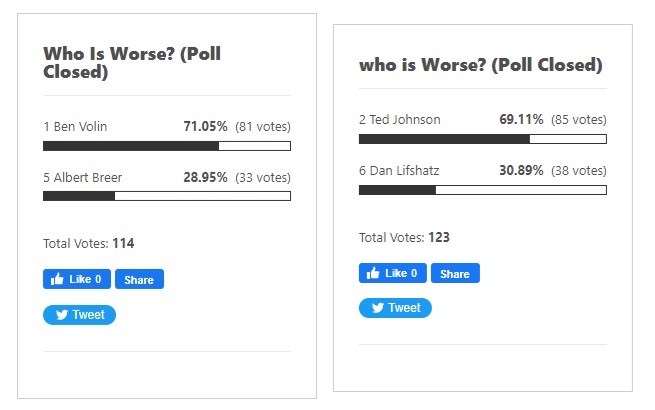Select the "6 Dan Lifshatz" option label
The width and height of the screenshot is (655, 410).
point(399,170)
